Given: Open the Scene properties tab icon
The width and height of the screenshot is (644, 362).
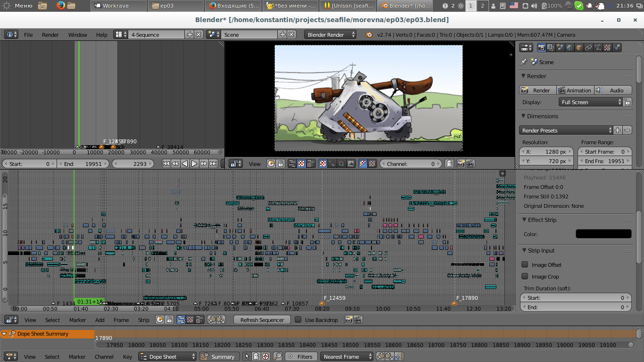Looking at the screenshot, I should [560, 48].
